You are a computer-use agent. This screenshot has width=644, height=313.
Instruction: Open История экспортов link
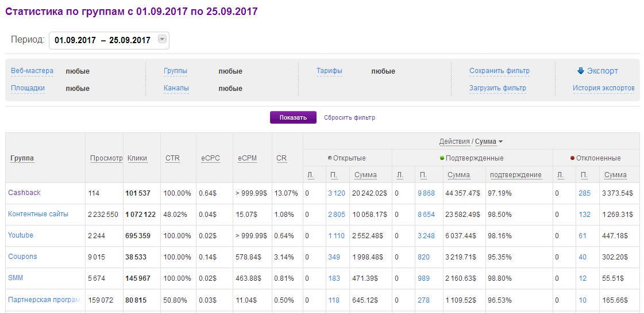(603, 88)
